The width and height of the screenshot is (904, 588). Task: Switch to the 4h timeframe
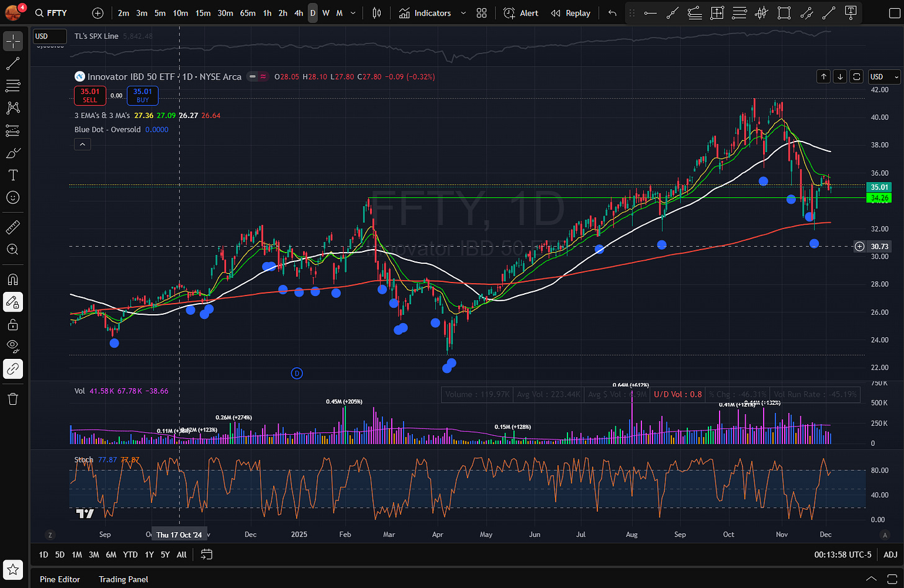[299, 13]
